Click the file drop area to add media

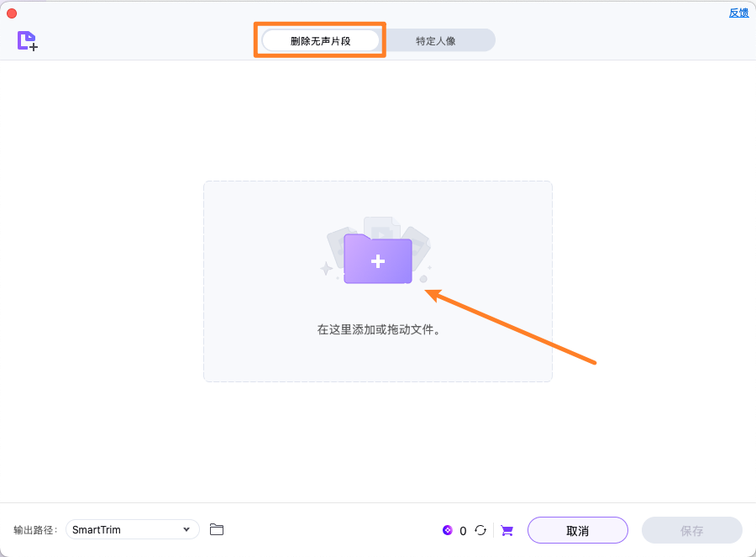[x=377, y=281]
